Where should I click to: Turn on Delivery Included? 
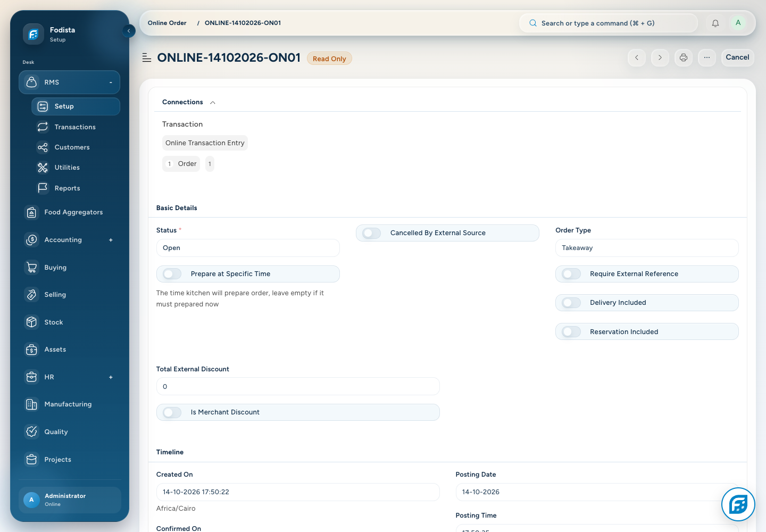click(571, 303)
